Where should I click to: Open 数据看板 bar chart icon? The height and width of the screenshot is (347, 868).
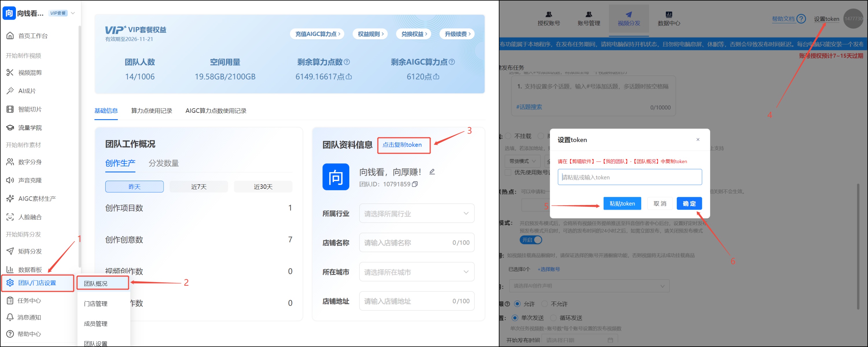(x=10, y=270)
